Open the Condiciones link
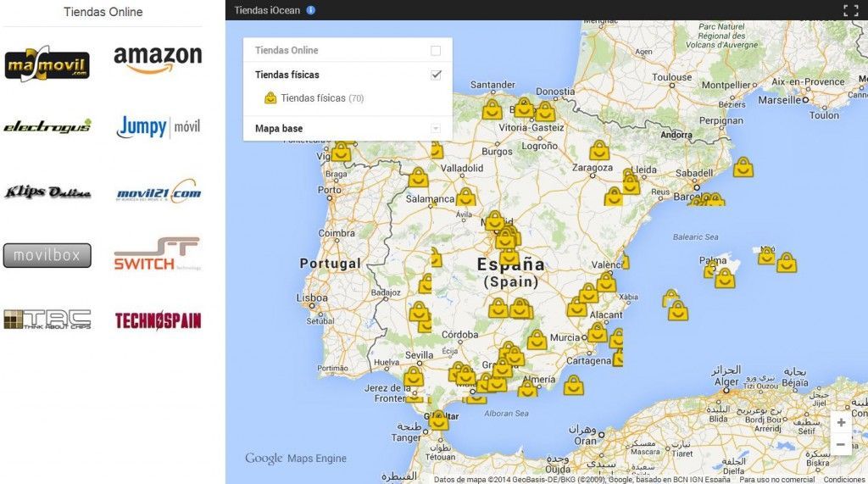This screenshot has height=484, width=868. tap(843, 480)
